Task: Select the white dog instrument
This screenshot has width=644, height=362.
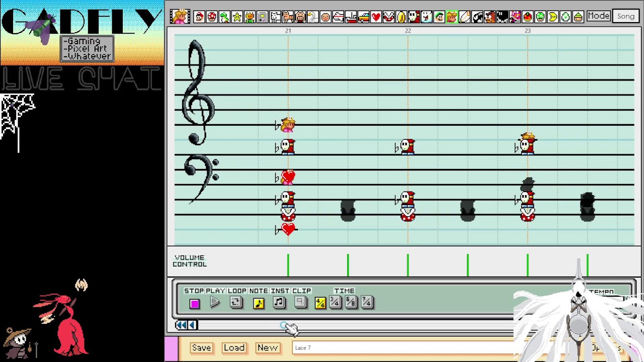Action: click(x=275, y=17)
